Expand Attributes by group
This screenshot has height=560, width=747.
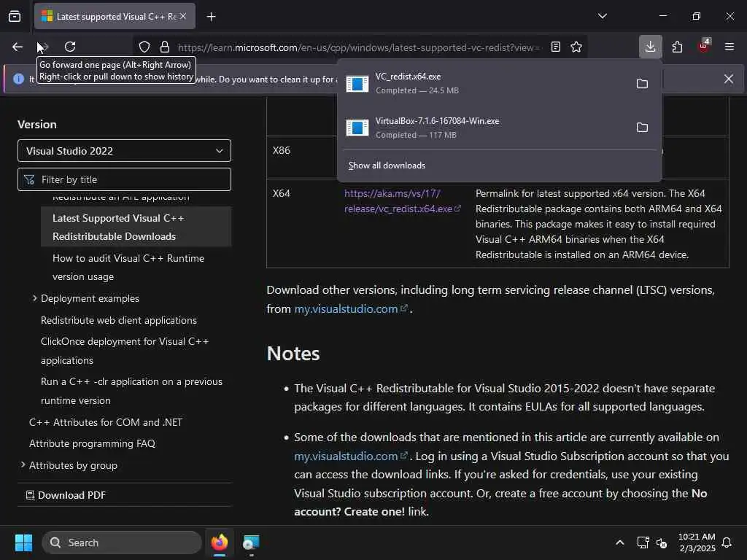pos(73,465)
